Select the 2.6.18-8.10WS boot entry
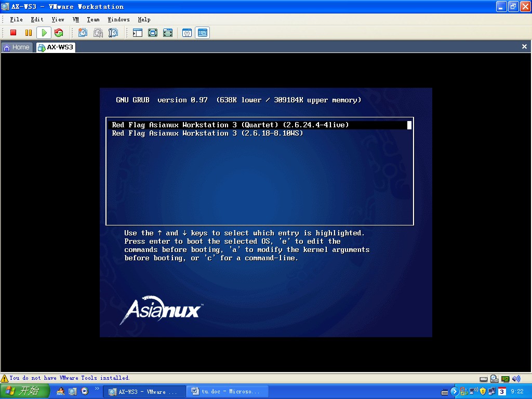532x399 pixels. [207, 134]
